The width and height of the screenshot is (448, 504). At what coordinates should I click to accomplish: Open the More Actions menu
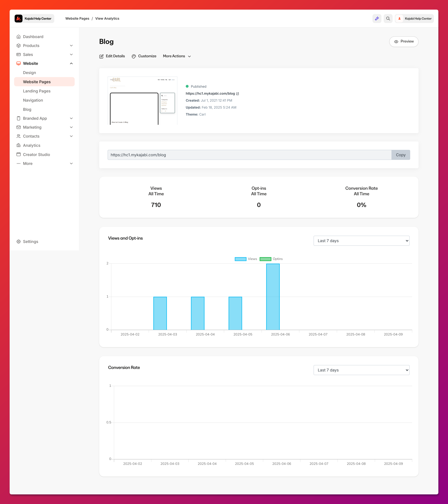[x=177, y=56]
